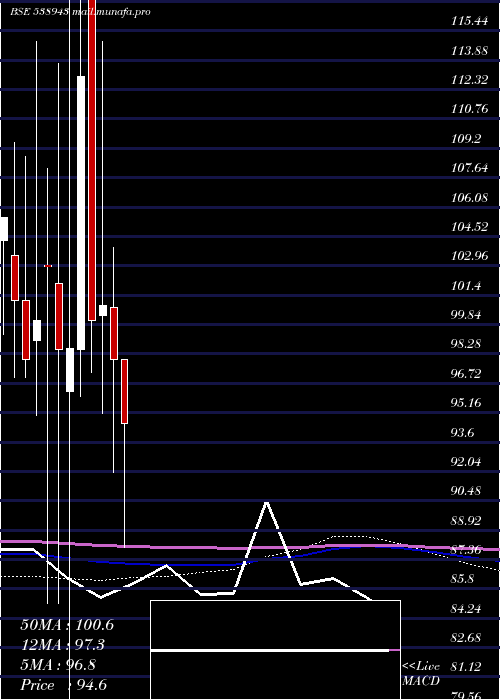Click the BSE chart title text
Image resolution: width=500 pixels, height=700 pixels.
click(80, 12)
